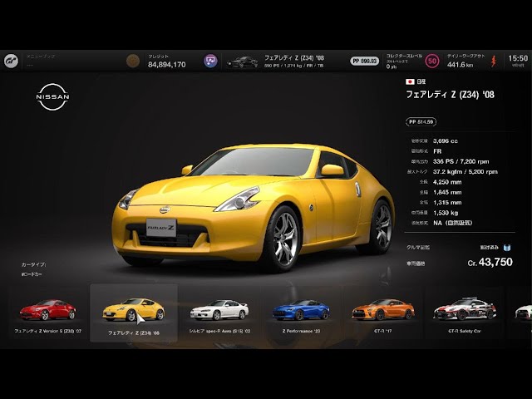Click the 336 PS / 7,200 rpm value
This screenshot has height=399, width=532.
pyautogui.click(x=461, y=161)
